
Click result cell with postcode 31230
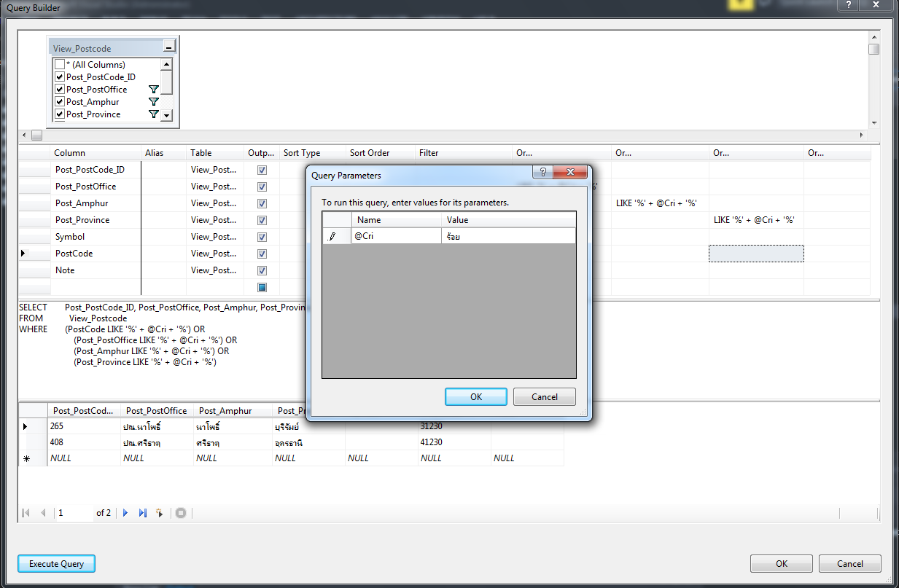(454, 426)
